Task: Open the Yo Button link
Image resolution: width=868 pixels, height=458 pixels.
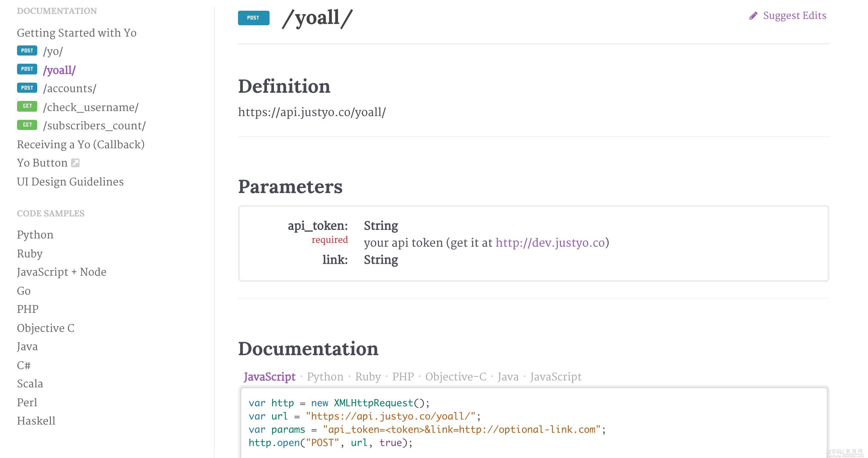Action: [x=43, y=163]
